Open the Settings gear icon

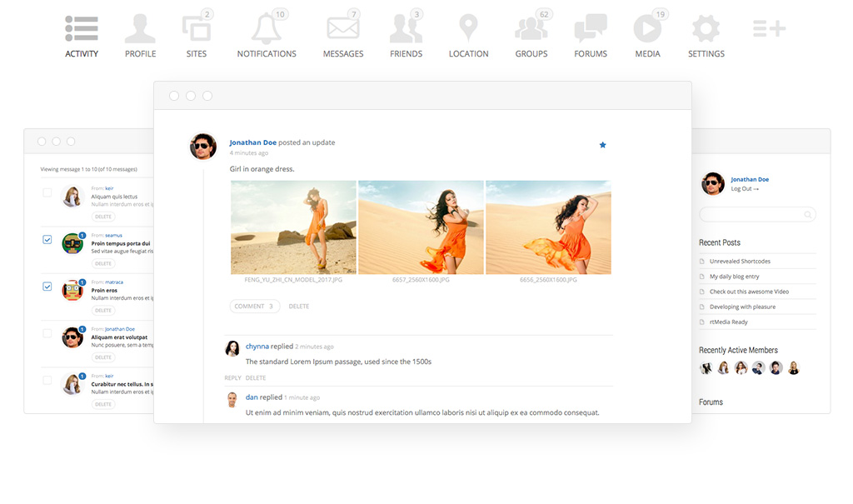[x=706, y=29]
